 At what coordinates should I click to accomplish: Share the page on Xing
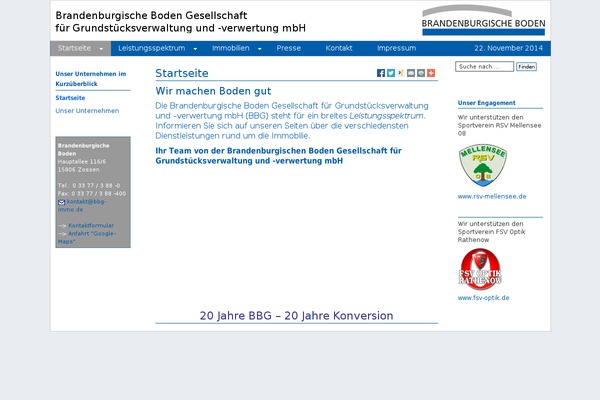[x=401, y=73]
